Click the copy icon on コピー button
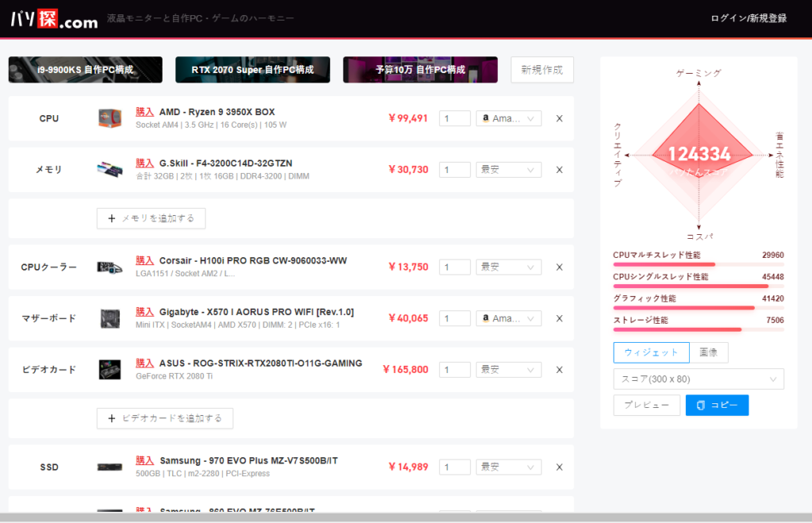 pos(701,405)
